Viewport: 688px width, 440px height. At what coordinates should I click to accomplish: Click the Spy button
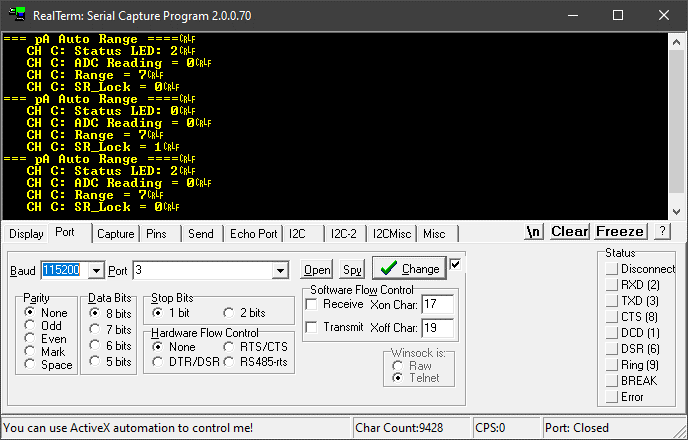(x=352, y=269)
